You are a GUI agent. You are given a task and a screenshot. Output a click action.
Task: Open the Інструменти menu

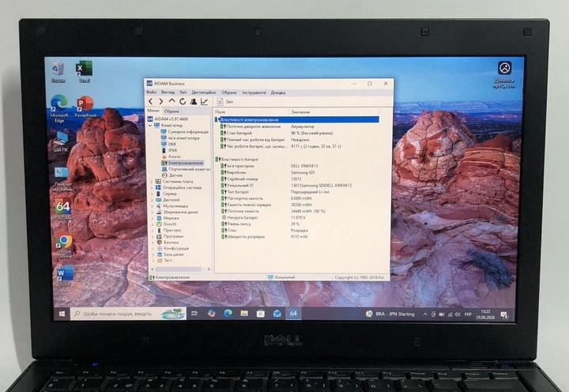(x=254, y=92)
